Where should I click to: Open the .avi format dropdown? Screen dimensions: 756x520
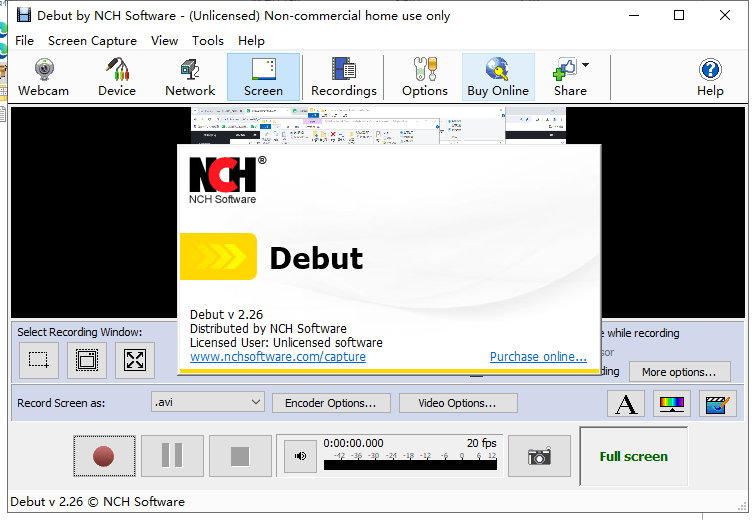(x=208, y=402)
